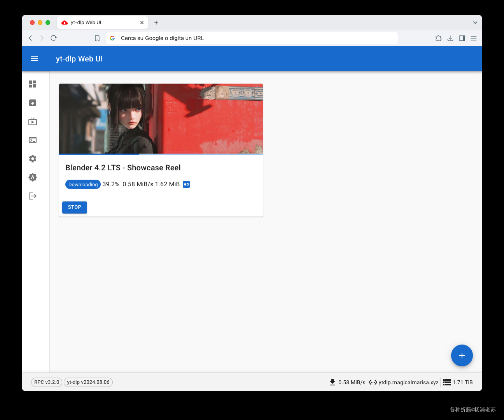Open browser downloads icon
504x420 pixels.
pos(450,38)
